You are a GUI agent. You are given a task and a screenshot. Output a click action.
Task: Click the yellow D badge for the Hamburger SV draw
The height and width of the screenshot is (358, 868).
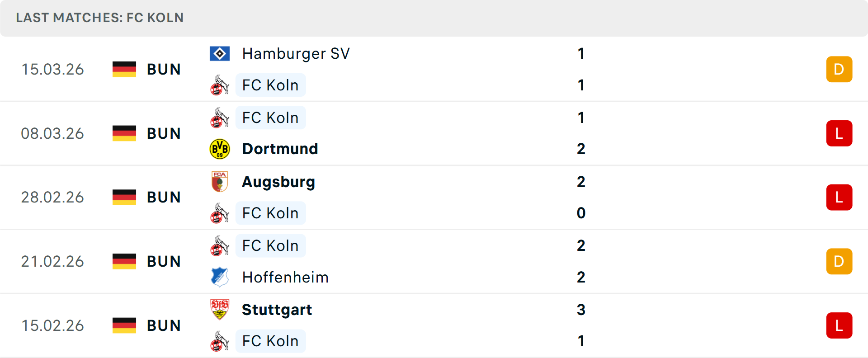tap(839, 69)
